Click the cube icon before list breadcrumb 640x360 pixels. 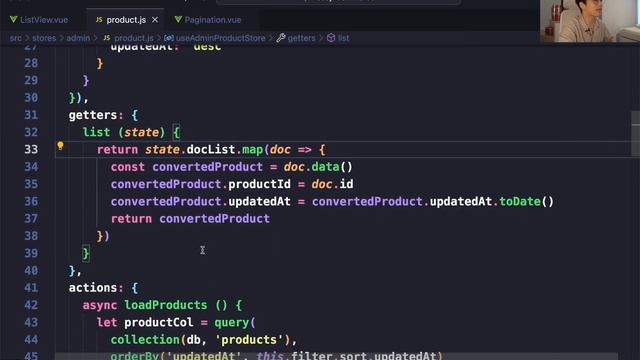pos(331,38)
